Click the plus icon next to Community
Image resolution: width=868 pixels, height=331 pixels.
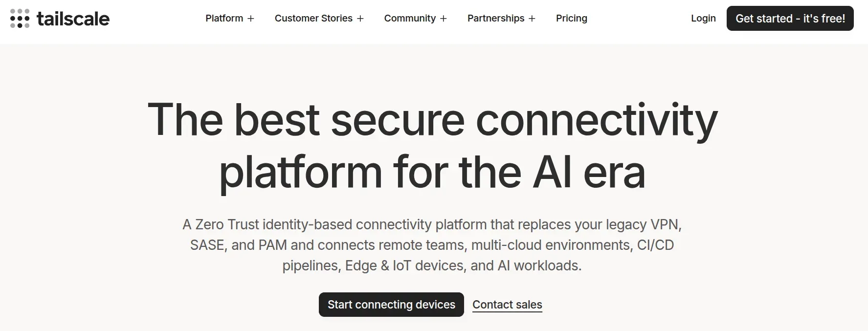coord(444,19)
